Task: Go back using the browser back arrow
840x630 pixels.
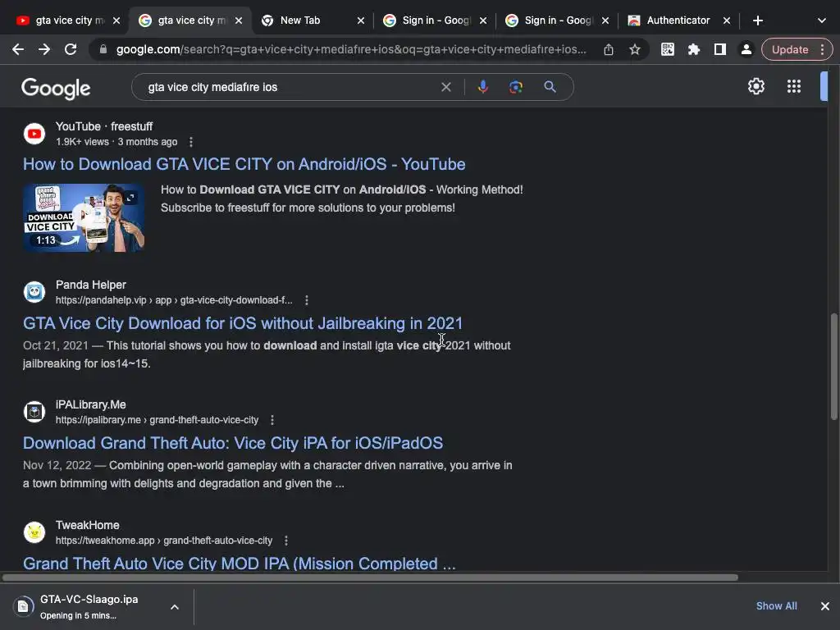Action: [x=18, y=49]
